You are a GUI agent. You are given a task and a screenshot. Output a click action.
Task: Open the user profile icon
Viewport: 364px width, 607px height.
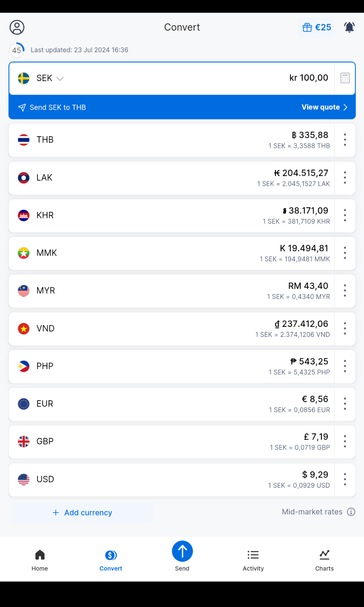(17, 27)
